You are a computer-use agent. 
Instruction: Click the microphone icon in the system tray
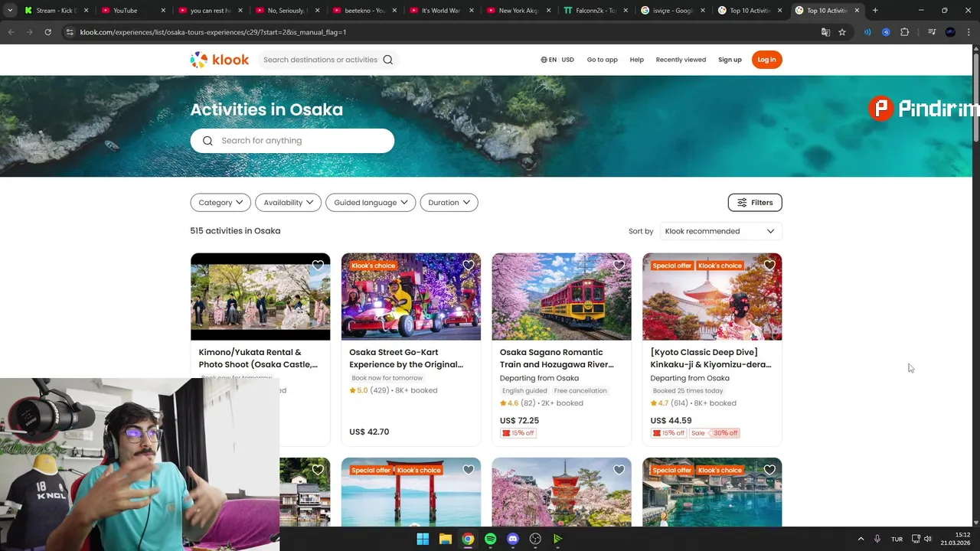coord(877,539)
